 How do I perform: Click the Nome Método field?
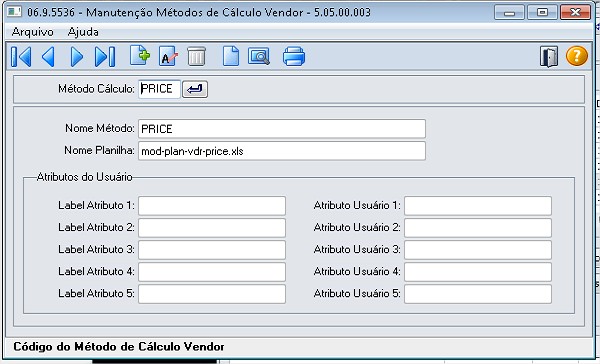[x=282, y=129]
